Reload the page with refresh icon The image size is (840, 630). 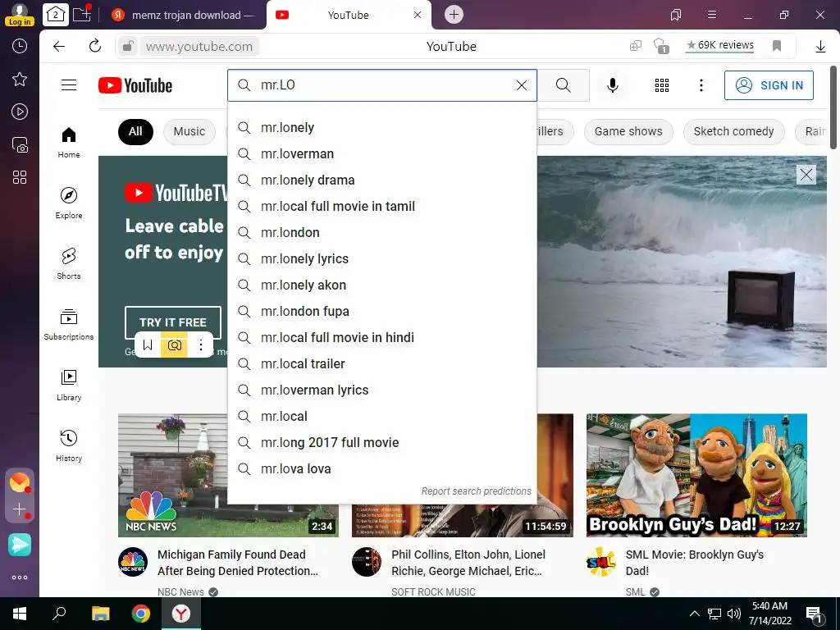[95, 46]
